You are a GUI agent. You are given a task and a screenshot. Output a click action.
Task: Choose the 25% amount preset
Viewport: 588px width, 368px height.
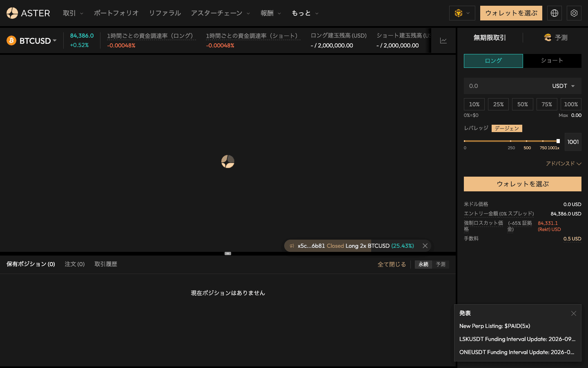498,104
